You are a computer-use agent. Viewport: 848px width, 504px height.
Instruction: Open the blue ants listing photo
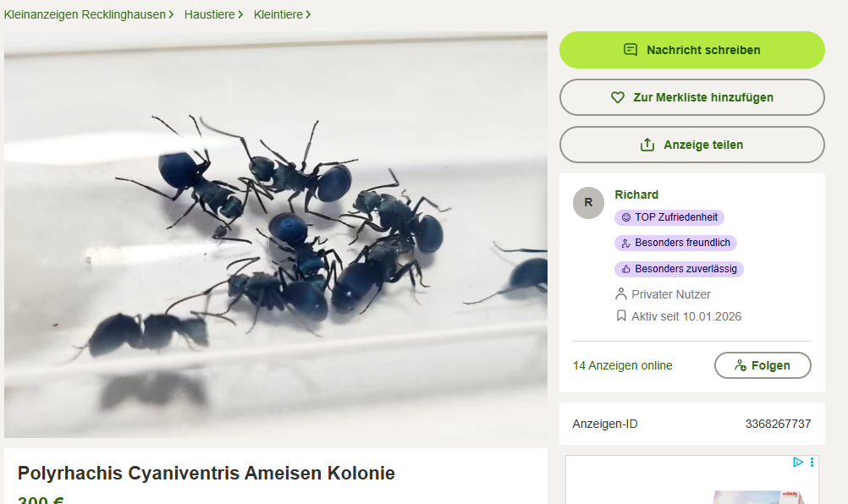(276, 234)
